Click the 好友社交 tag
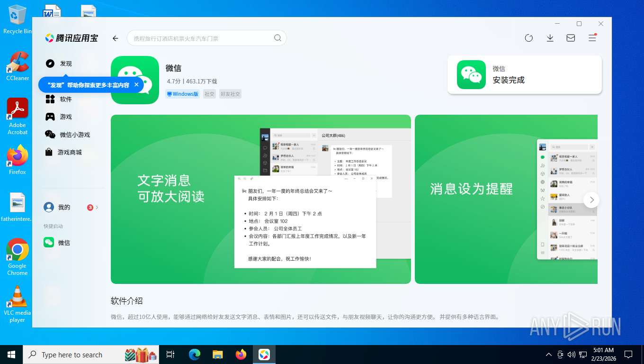 point(230,94)
